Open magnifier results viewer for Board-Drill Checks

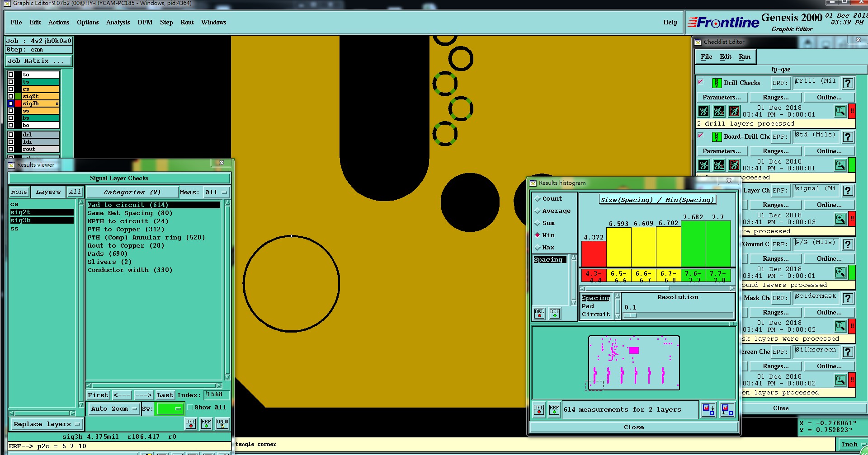coord(840,165)
